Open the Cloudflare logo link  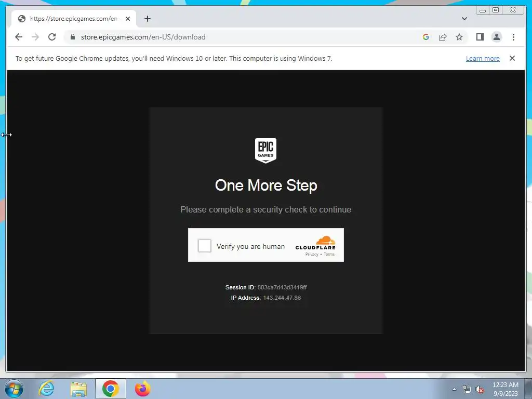(315, 243)
